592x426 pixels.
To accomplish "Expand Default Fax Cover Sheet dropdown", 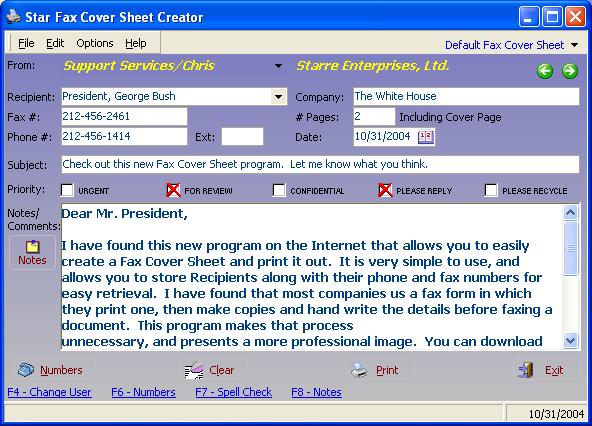I will [574, 45].
